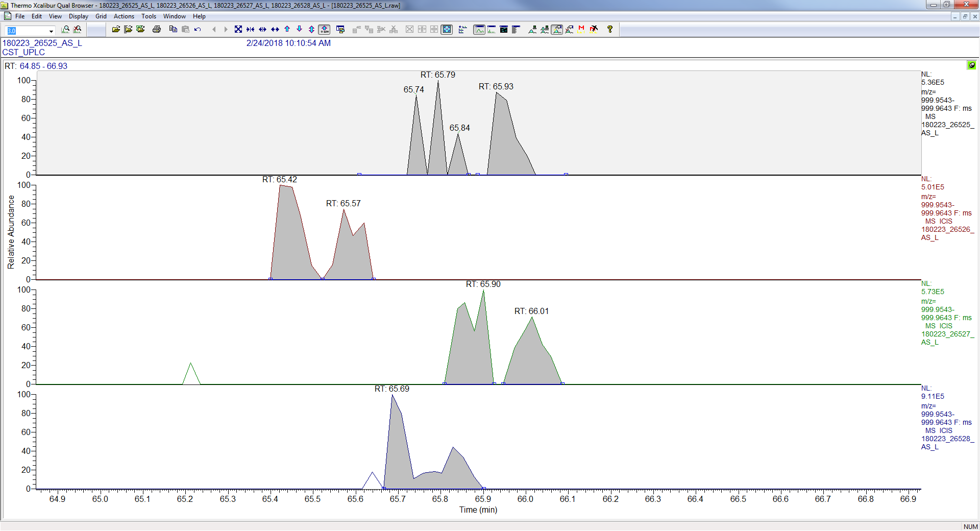
Task: Toggle the Chromatogram view button
Action: pyautogui.click(x=479, y=30)
